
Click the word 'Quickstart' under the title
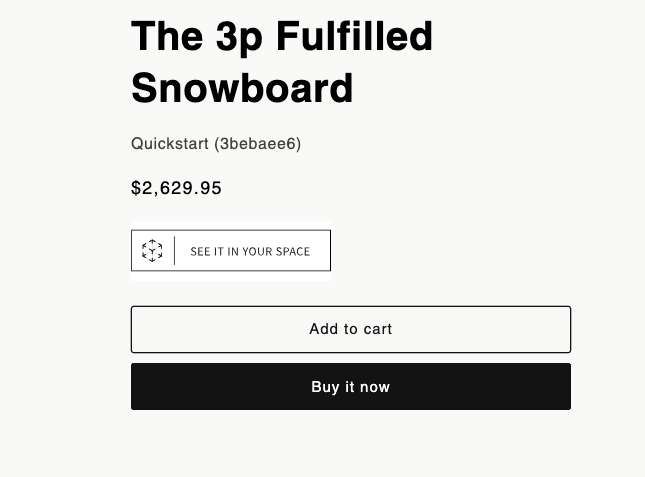[170, 144]
